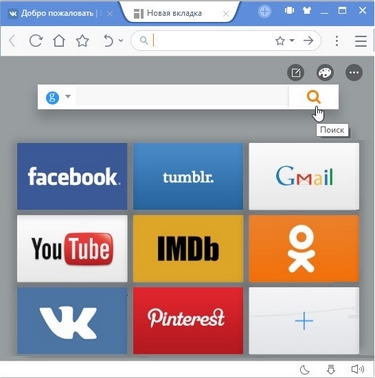Open the Odnoklassniki orange tile

304,249
